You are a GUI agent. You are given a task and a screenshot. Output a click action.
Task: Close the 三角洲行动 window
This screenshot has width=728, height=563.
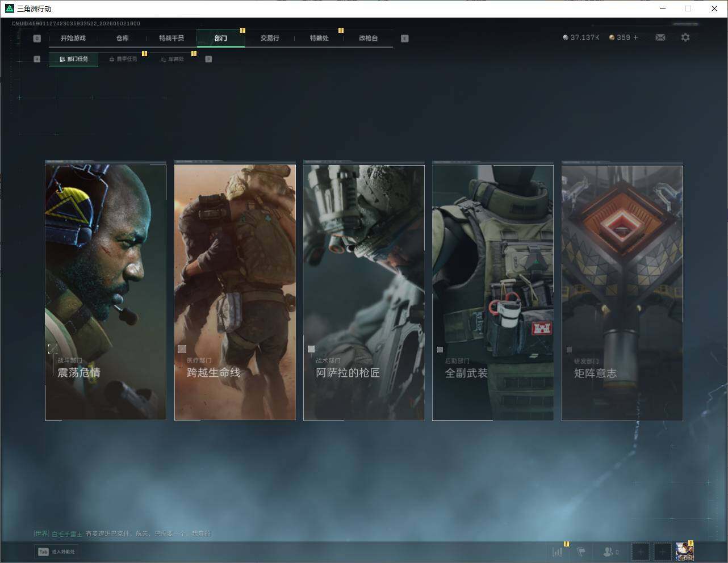(x=714, y=9)
